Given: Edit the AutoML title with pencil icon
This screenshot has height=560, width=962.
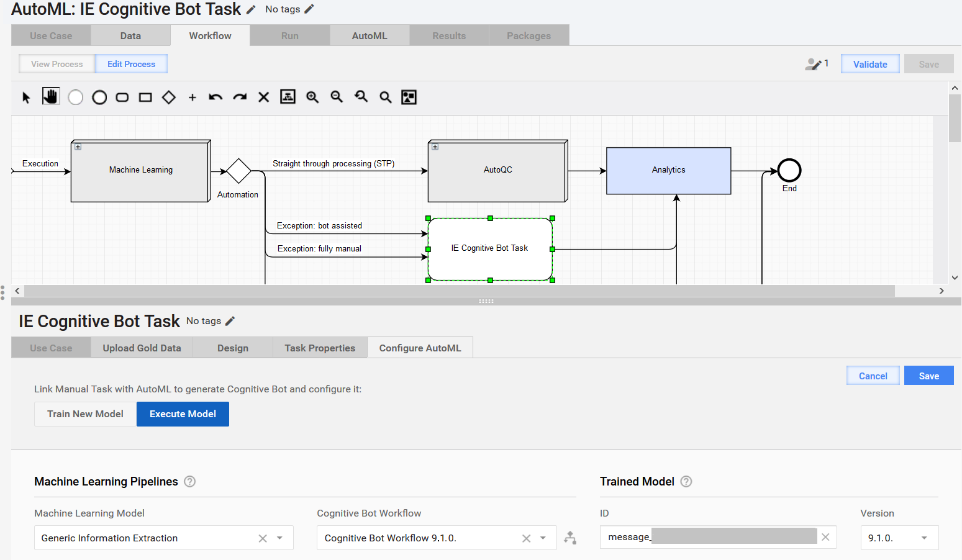Looking at the screenshot, I should point(251,10).
